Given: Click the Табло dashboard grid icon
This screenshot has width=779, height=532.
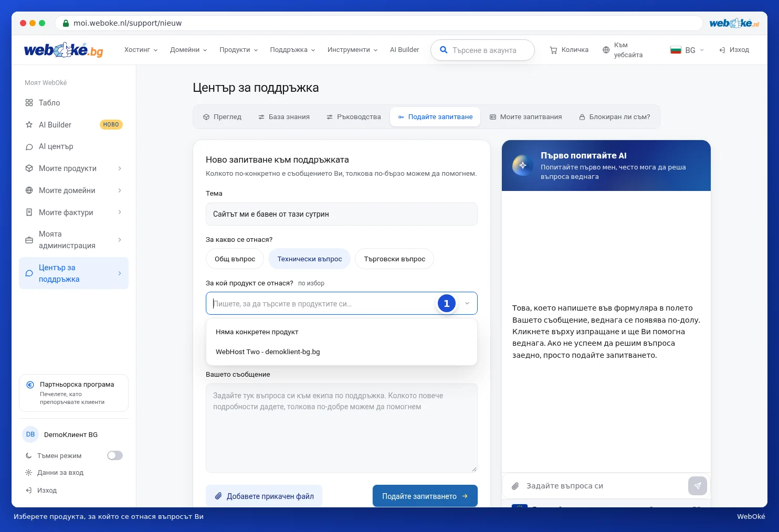Looking at the screenshot, I should click(x=29, y=103).
